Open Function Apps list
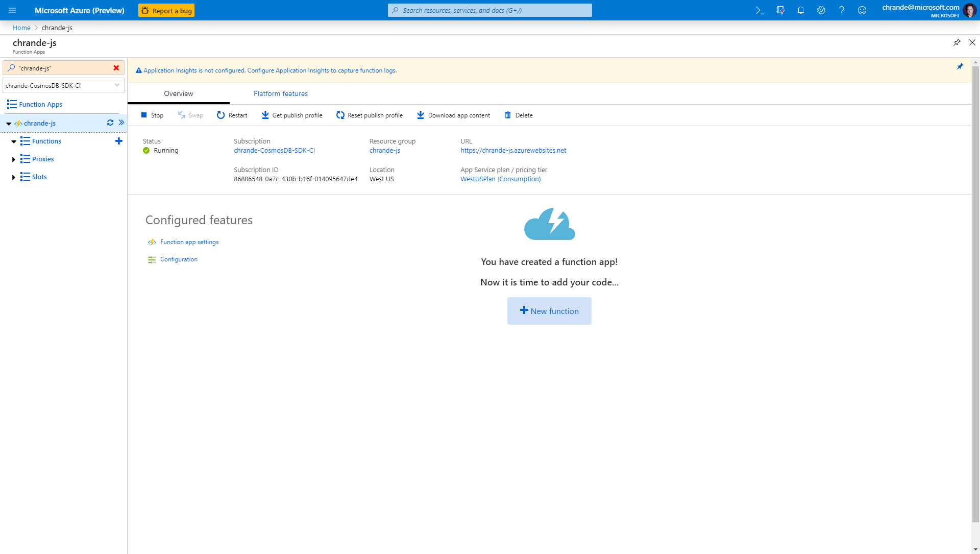Image resolution: width=980 pixels, height=554 pixels. click(41, 104)
